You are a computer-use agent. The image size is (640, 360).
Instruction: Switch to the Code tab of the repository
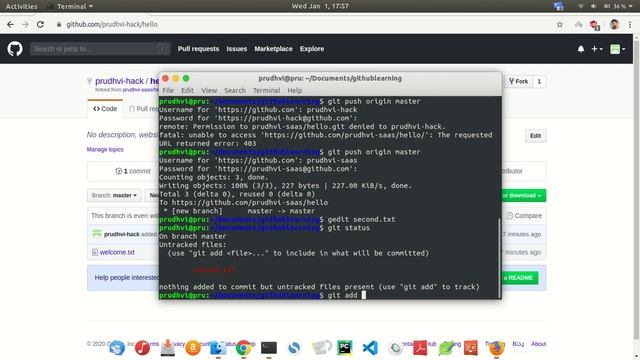(x=105, y=109)
